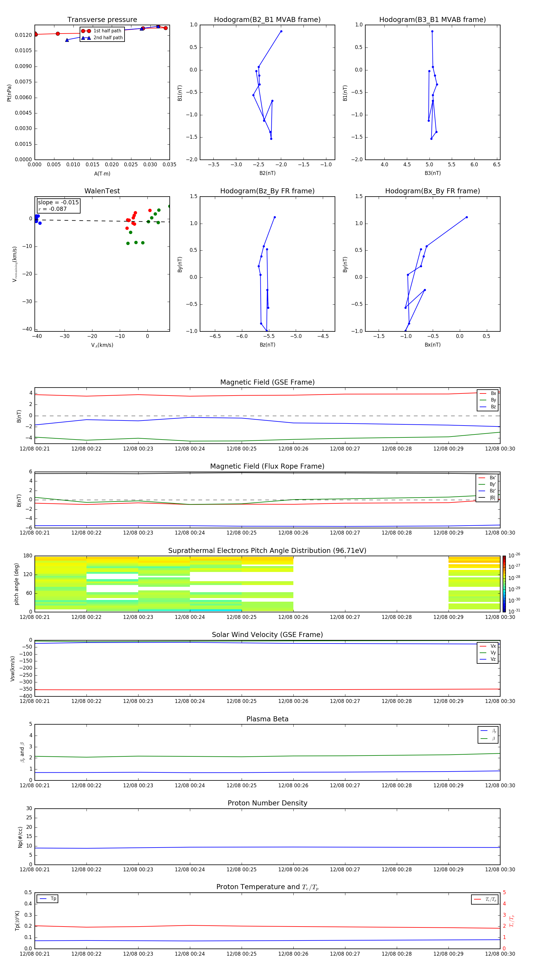Click the 'V_remaining(km/s)' y-axis label
This screenshot has height=980, width=535.
click(15, 264)
